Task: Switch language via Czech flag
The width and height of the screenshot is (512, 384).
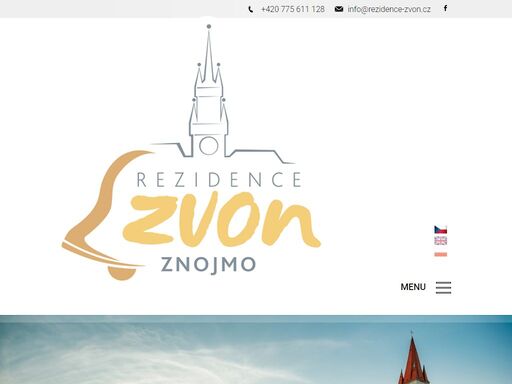Action: click(x=441, y=230)
